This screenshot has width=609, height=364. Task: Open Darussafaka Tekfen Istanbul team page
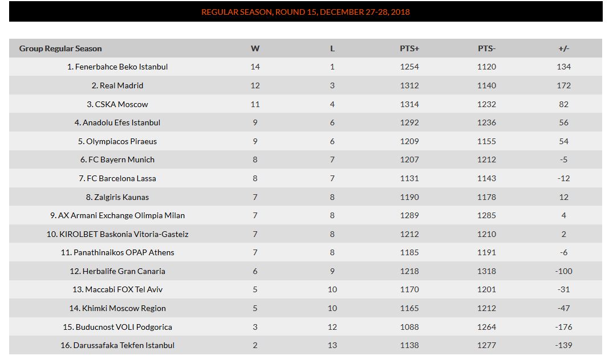click(121, 345)
